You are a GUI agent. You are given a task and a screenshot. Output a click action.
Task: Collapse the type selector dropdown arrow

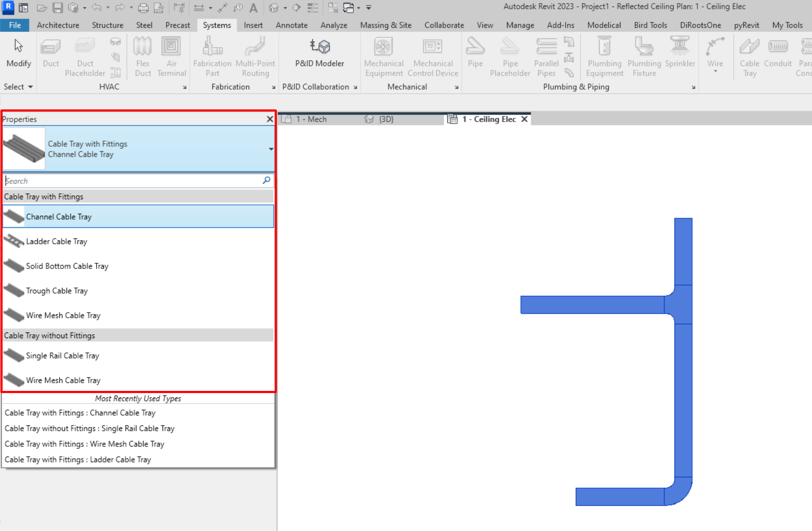point(271,149)
